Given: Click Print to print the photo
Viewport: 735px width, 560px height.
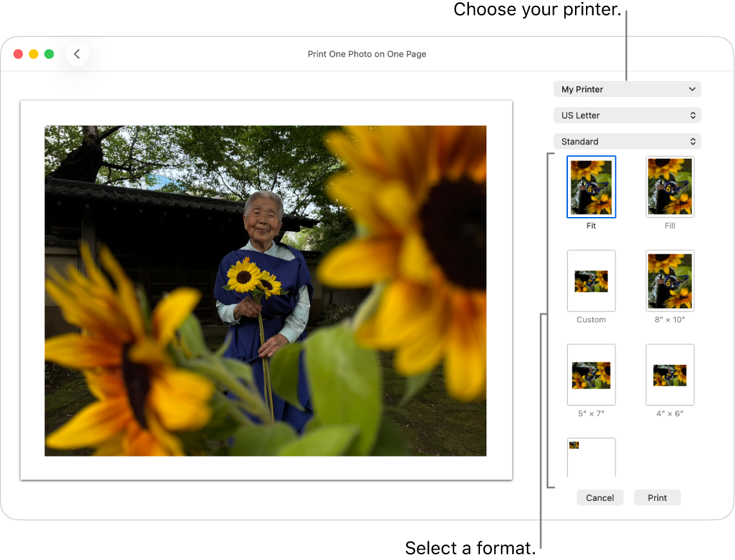Looking at the screenshot, I should 657,497.
